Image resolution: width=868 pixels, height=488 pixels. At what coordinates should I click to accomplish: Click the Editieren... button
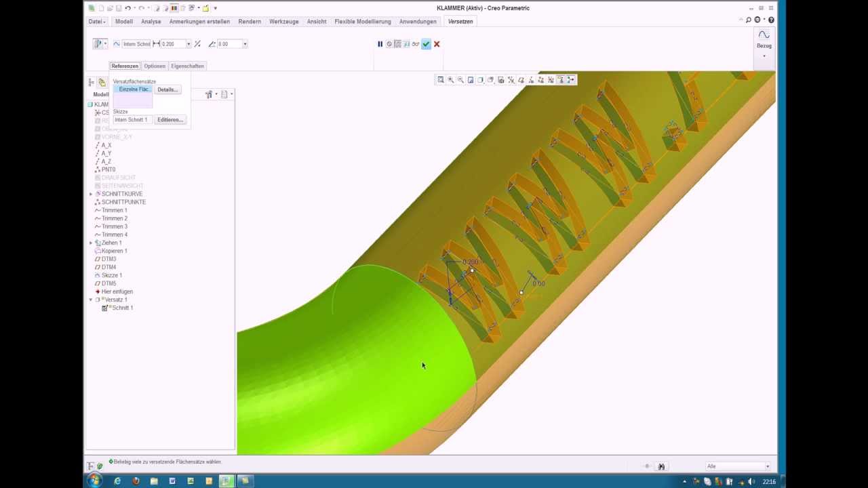pos(170,120)
